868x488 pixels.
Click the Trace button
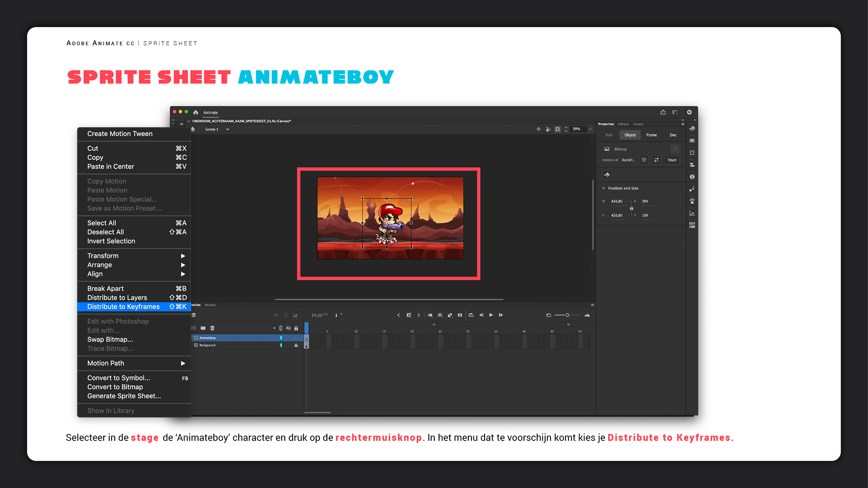(672, 160)
